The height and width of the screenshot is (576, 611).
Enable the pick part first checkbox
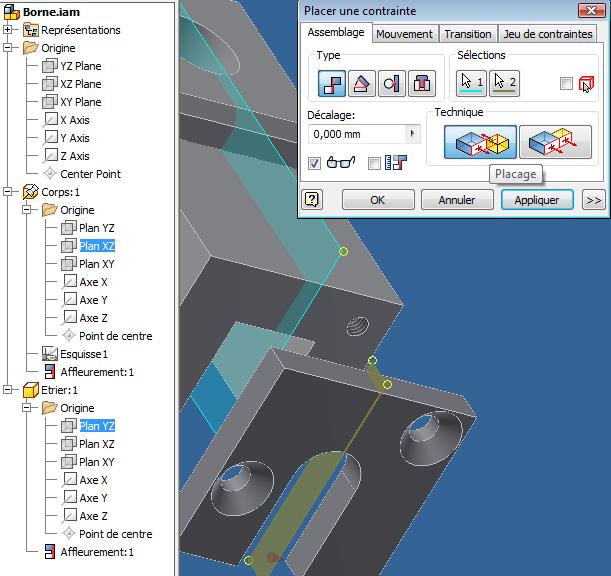566,84
